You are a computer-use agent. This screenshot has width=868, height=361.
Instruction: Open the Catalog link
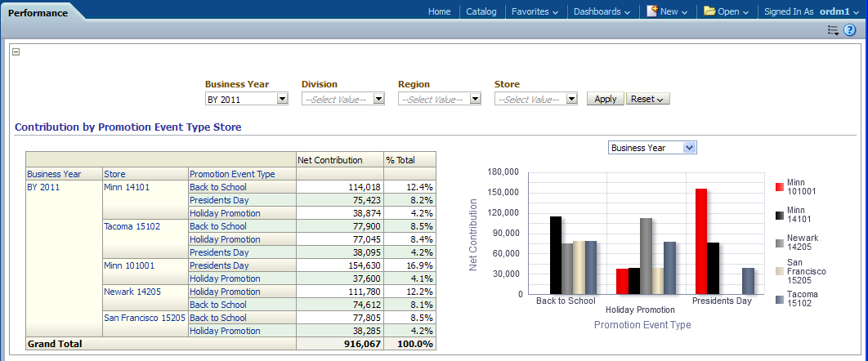pos(481,11)
